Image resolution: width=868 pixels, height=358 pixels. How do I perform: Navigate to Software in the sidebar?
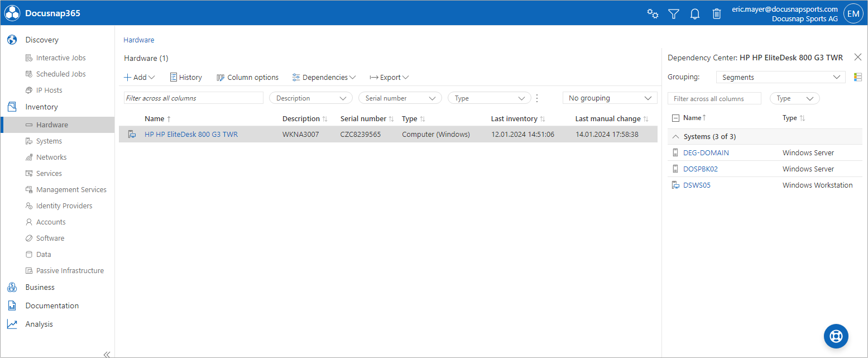pos(50,238)
